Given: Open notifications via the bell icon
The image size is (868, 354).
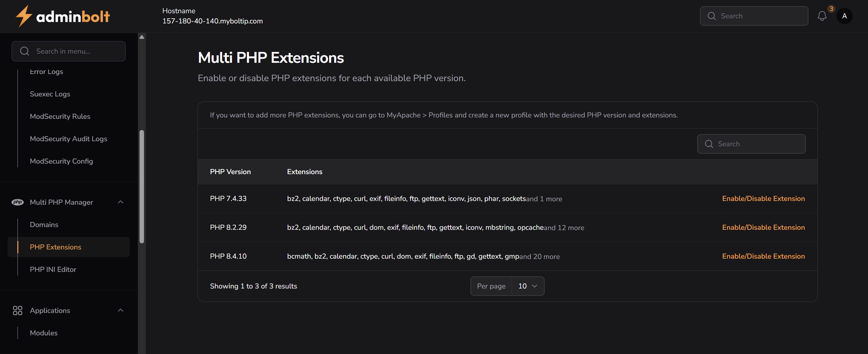Looking at the screenshot, I should point(823,16).
